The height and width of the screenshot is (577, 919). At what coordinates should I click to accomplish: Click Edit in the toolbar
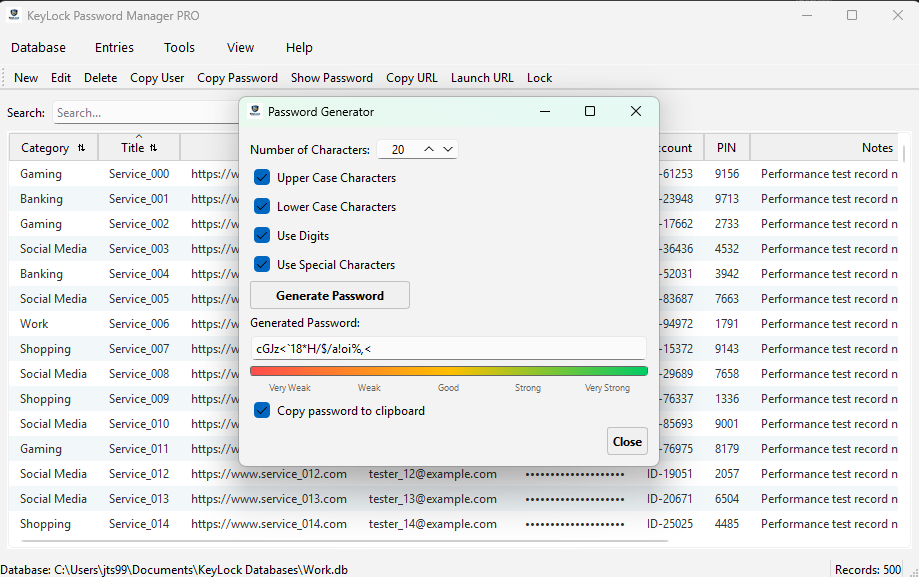(x=61, y=78)
